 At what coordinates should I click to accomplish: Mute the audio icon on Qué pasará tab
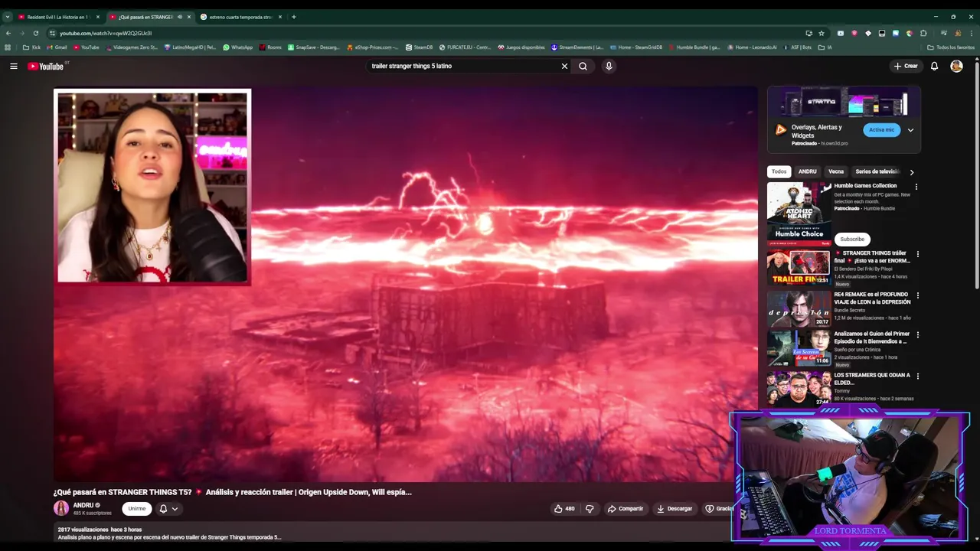point(180,17)
